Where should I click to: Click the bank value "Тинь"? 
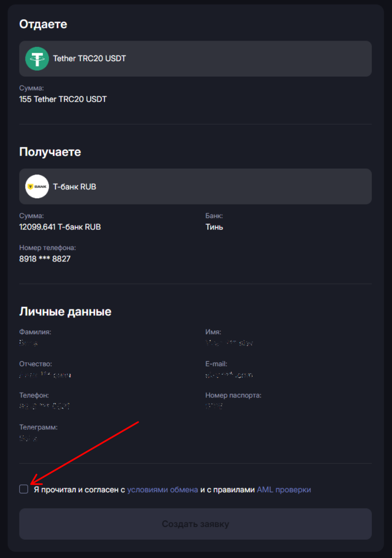click(x=214, y=227)
